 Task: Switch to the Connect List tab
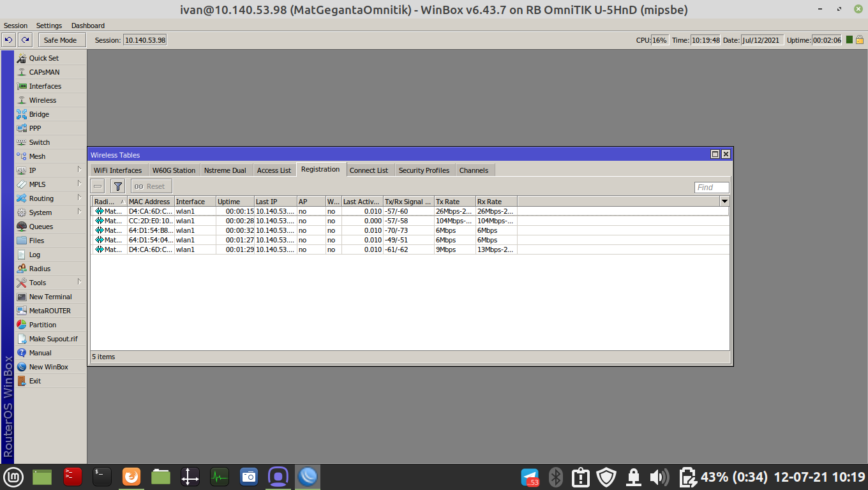click(369, 170)
